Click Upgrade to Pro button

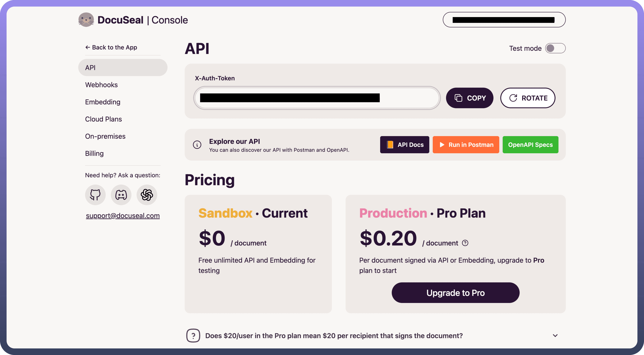455,293
